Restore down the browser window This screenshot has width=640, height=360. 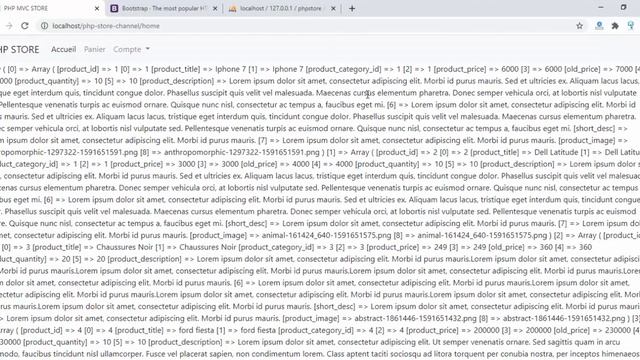click(x=623, y=7)
